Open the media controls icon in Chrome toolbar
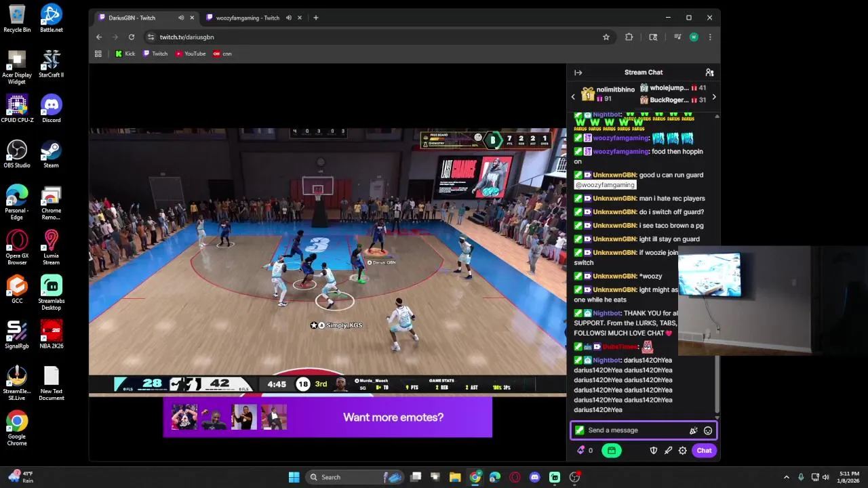Image resolution: width=868 pixels, height=488 pixels. (676, 37)
